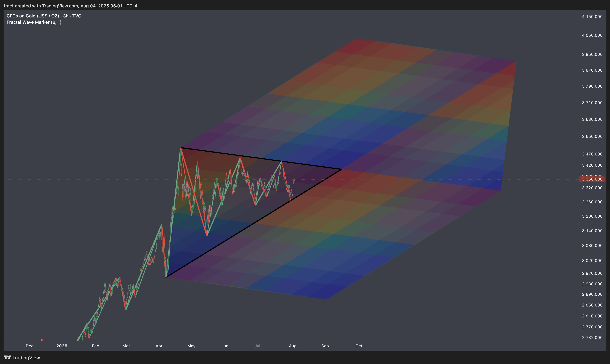Click the 3,080.000 price axis label

[592, 245]
